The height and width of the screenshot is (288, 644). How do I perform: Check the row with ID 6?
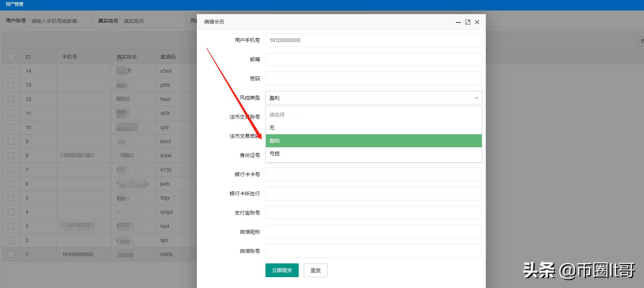click(11, 184)
